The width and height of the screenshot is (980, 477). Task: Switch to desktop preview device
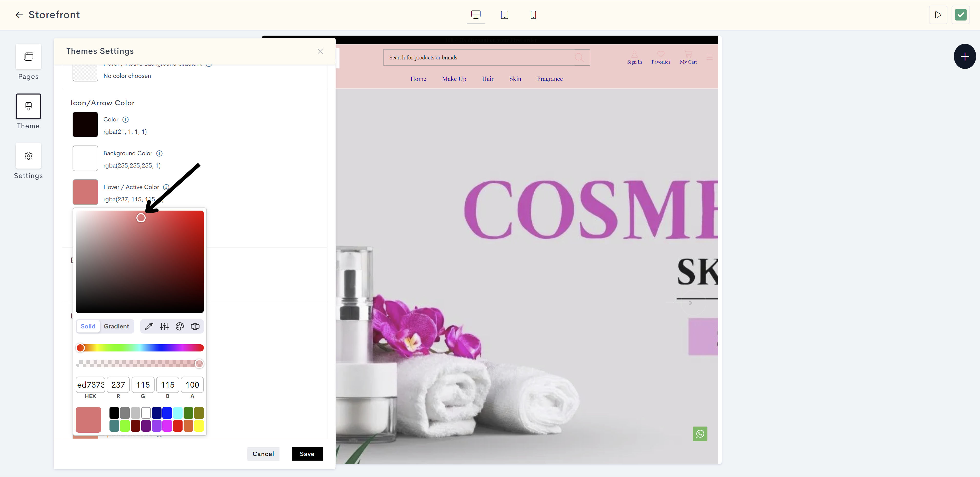(476, 15)
